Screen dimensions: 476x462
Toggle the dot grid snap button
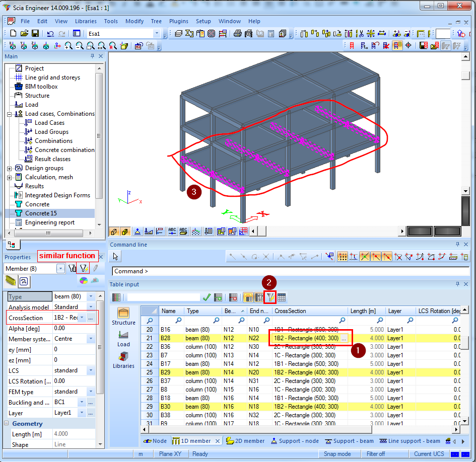342,257
